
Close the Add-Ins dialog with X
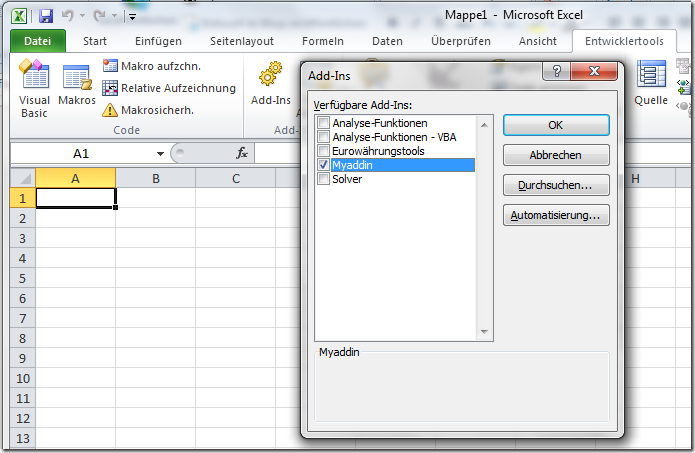click(x=594, y=71)
